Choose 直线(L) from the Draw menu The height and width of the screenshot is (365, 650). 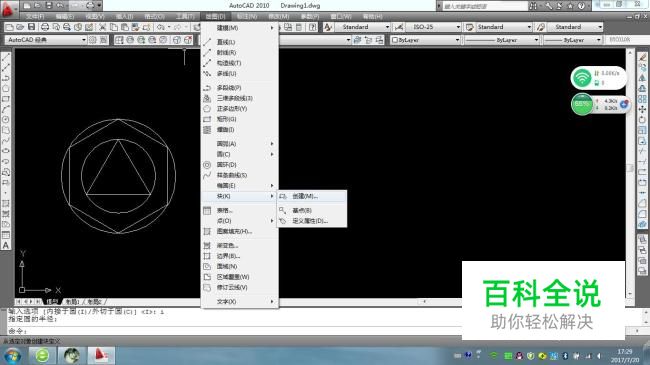click(240, 42)
